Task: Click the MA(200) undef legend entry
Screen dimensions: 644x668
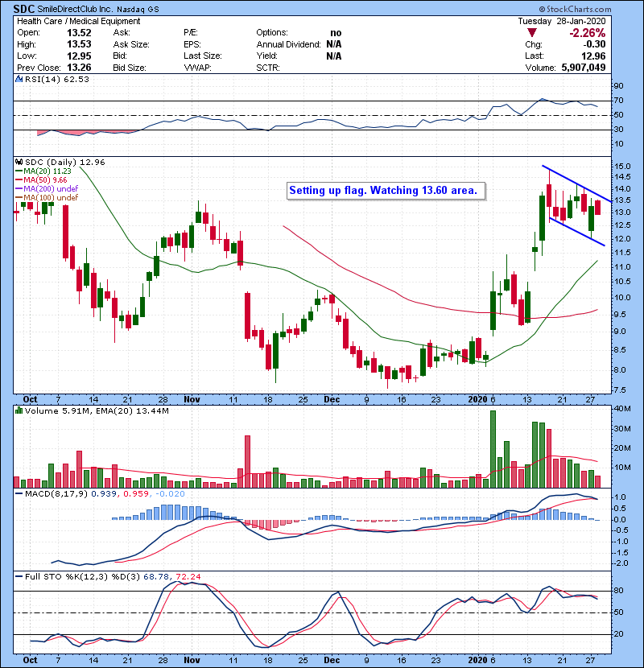Action: click(47, 188)
